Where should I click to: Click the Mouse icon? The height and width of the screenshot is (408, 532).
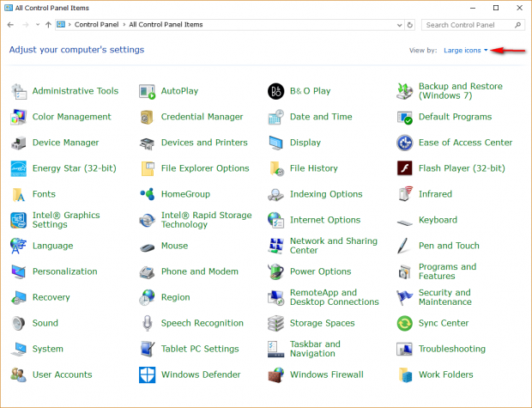(x=148, y=247)
